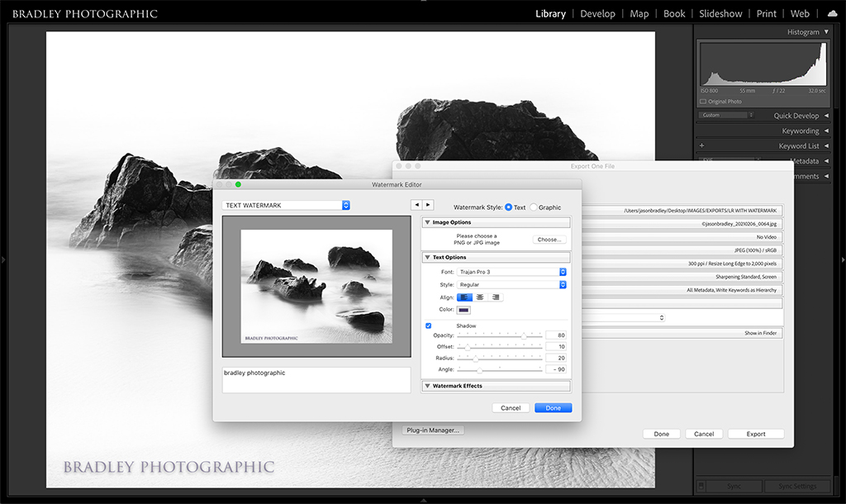
Task: Go to next photo arrow in Watermark Editor
Action: [428, 205]
